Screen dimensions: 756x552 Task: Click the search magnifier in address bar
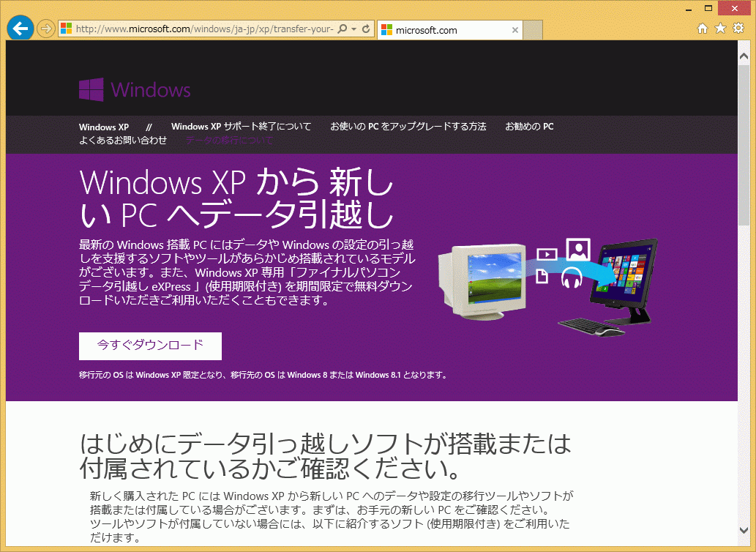click(343, 29)
